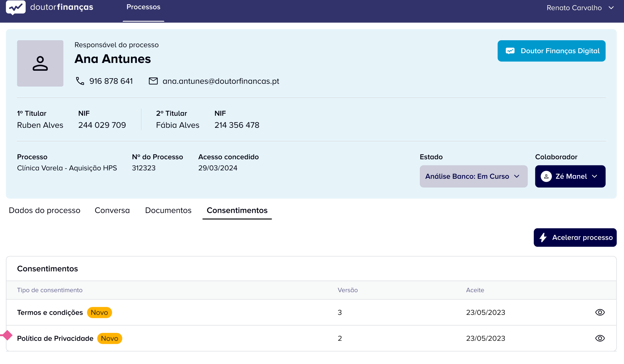Go to Dados do processo tab

[44, 211]
